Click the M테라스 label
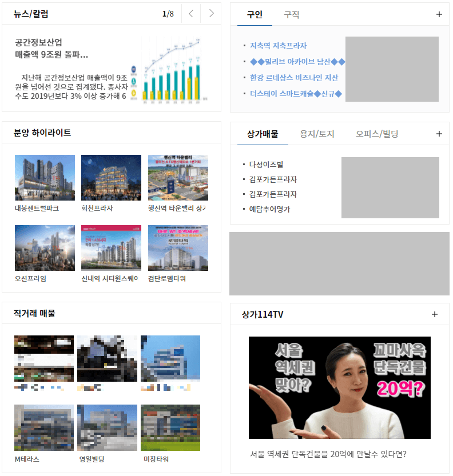The height and width of the screenshot is (476, 453). (27, 459)
